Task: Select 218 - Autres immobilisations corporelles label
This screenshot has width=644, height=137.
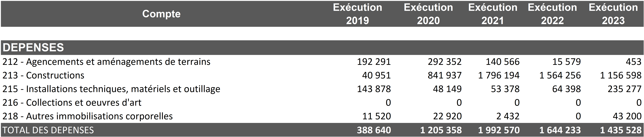Action: [x=88, y=116]
